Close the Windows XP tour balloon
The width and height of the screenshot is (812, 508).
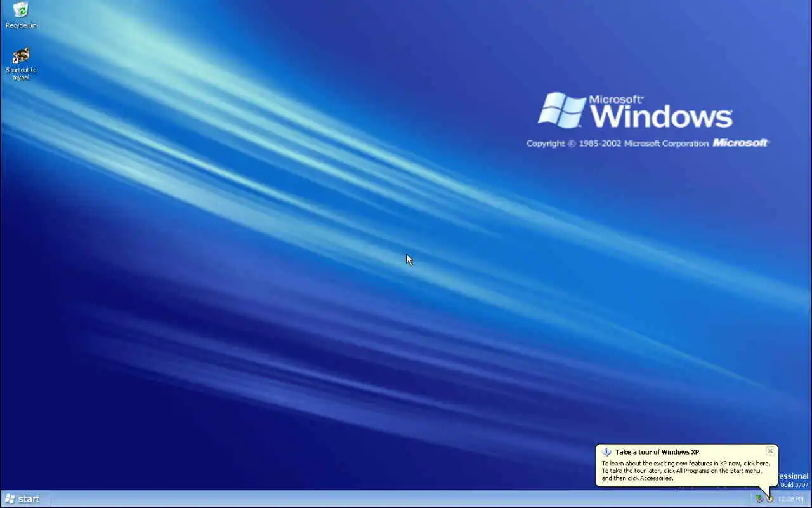770,451
